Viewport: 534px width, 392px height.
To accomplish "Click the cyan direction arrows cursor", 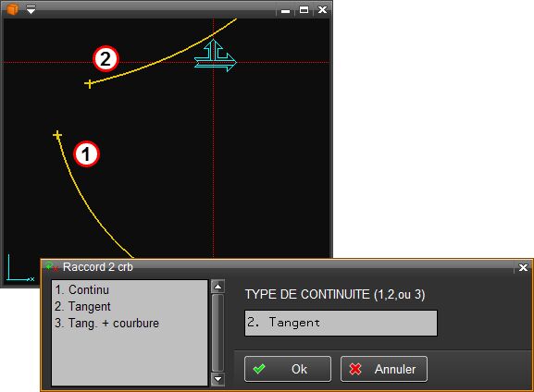I will coord(216,55).
